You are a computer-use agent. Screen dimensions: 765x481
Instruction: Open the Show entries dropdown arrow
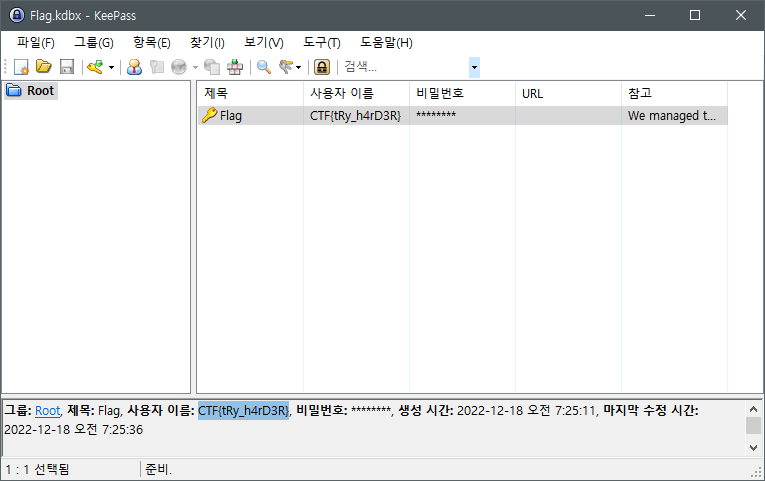pos(299,67)
